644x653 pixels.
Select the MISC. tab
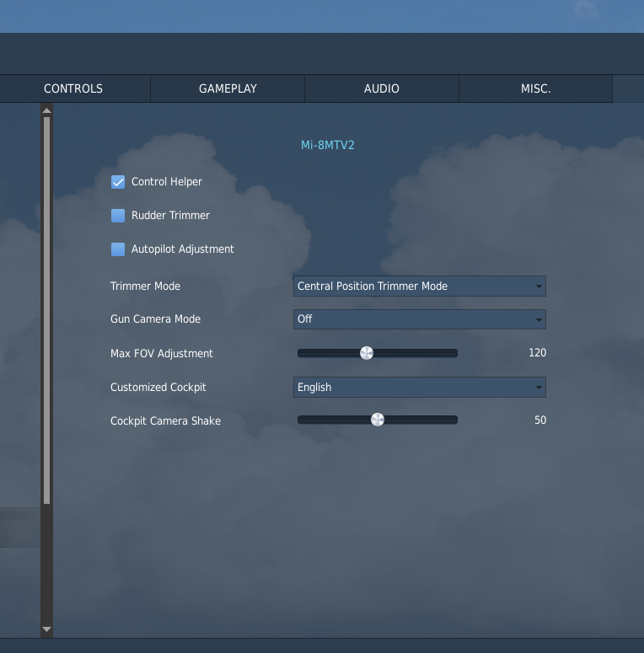536,88
